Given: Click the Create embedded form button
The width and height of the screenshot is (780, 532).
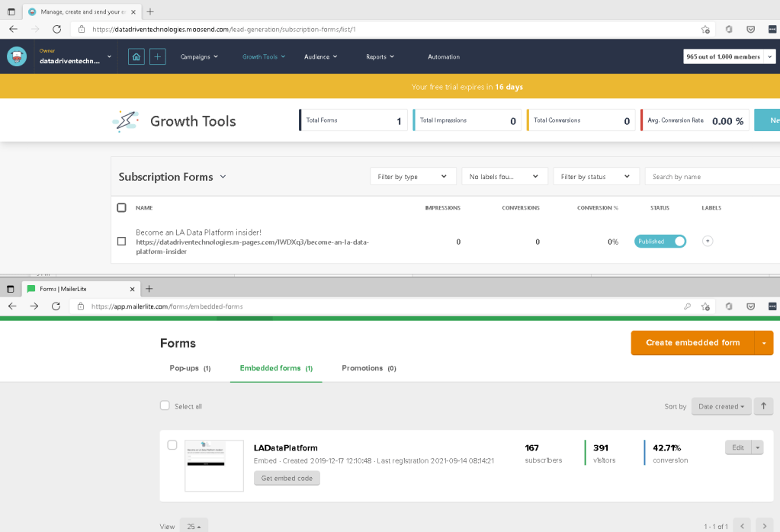Looking at the screenshot, I should pyautogui.click(x=692, y=343).
